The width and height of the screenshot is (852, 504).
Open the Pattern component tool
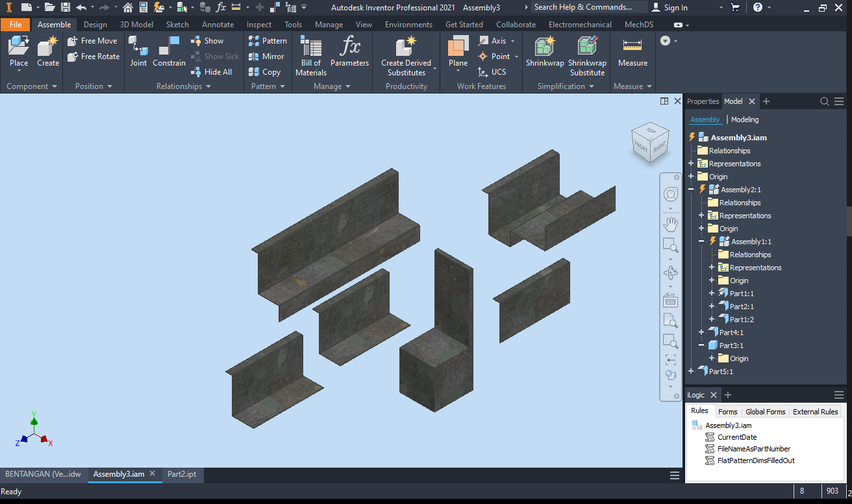pos(268,41)
